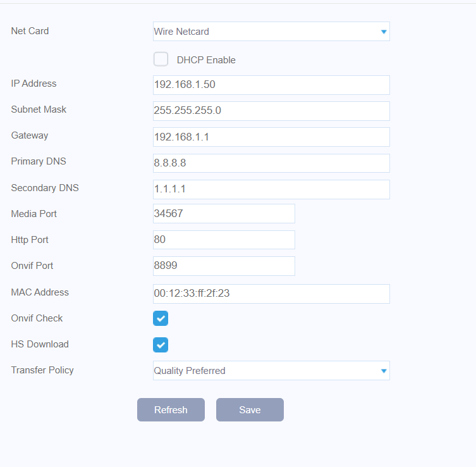Image resolution: width=476 pixels, height=467 pixels.
Task: Disable the HS Download checkbox
Action: [161, 344]
